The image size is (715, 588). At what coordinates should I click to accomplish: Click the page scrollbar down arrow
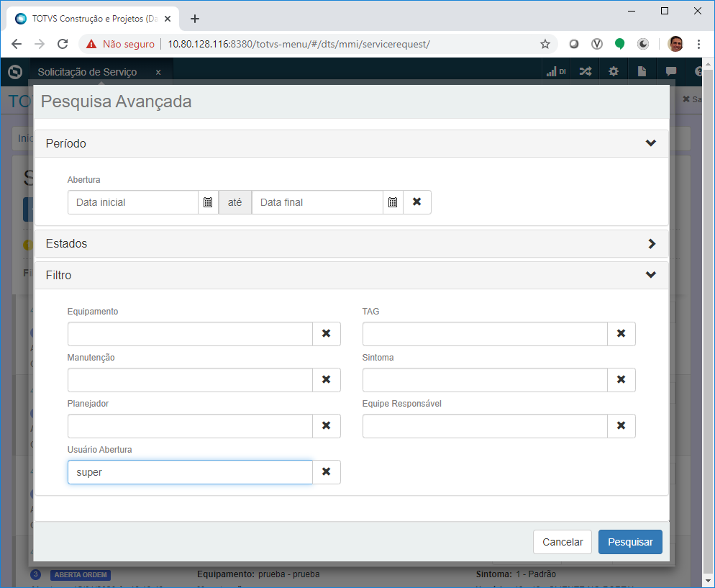708,581
